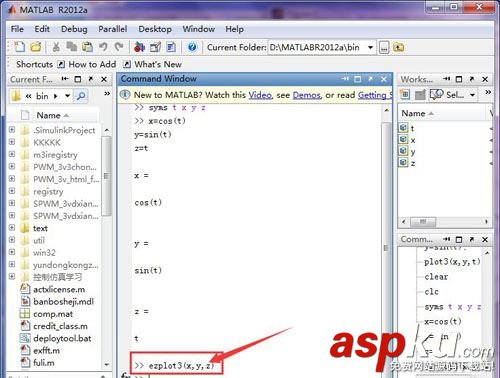Click the How to Add shortcut

pos(87,64)
